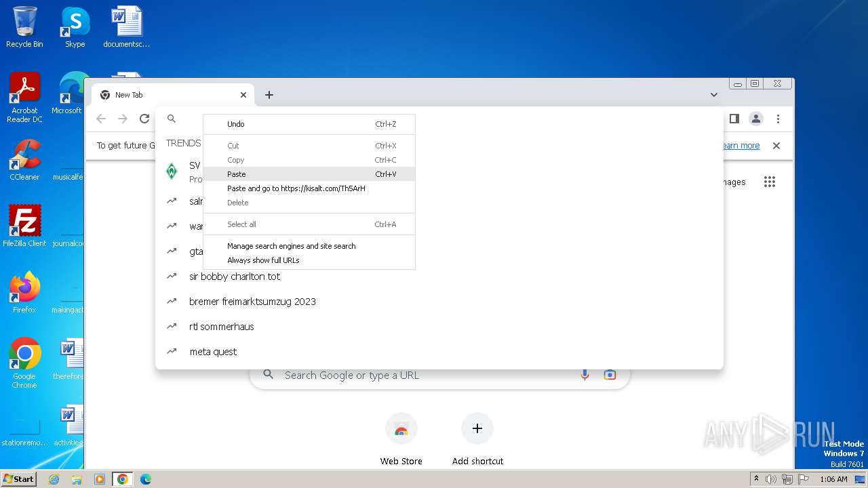This screenshot has width=868, height=488.
Task: Click the taskbar clock 1:06 AM
Action: click(833, 479)
